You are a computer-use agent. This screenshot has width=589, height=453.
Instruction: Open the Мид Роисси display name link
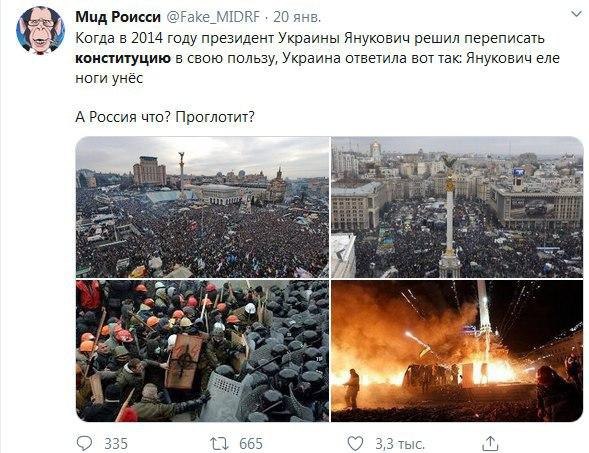pos(118,17)
